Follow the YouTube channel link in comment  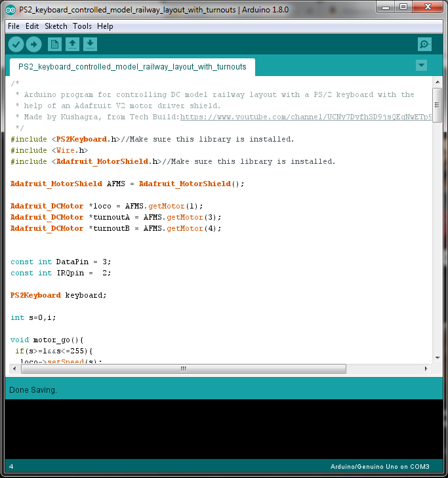tap(306, 117)
